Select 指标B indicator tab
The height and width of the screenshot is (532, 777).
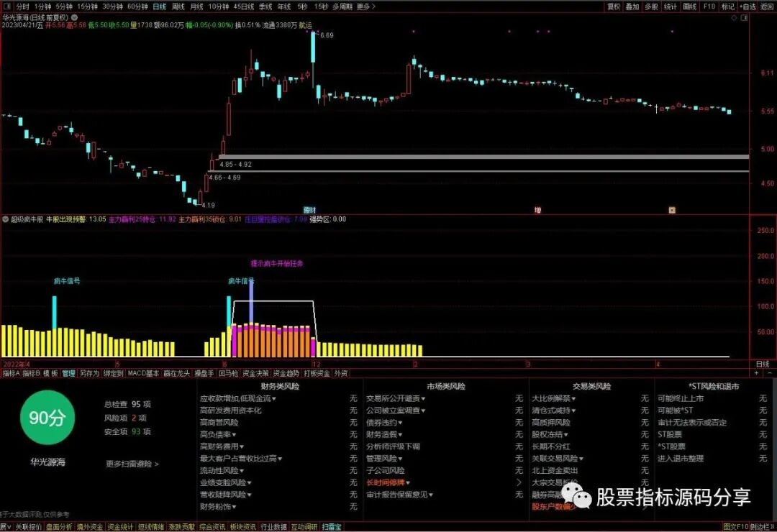click(31, 374)
